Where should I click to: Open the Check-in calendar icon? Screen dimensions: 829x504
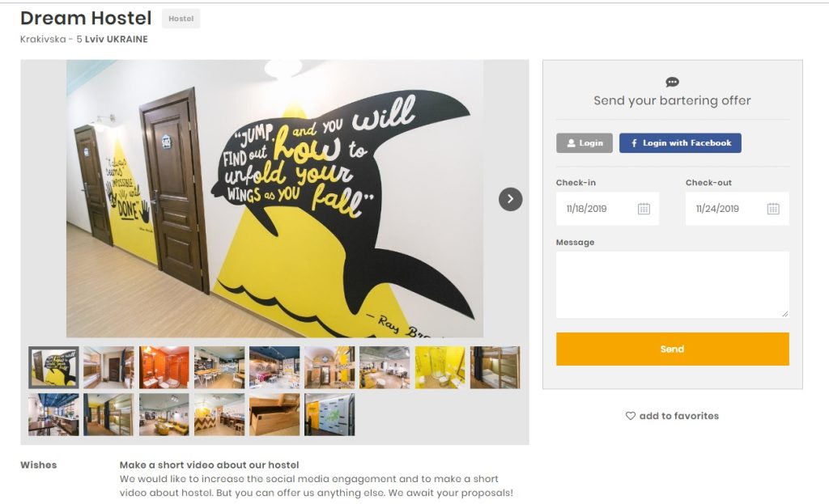[644, 209]
